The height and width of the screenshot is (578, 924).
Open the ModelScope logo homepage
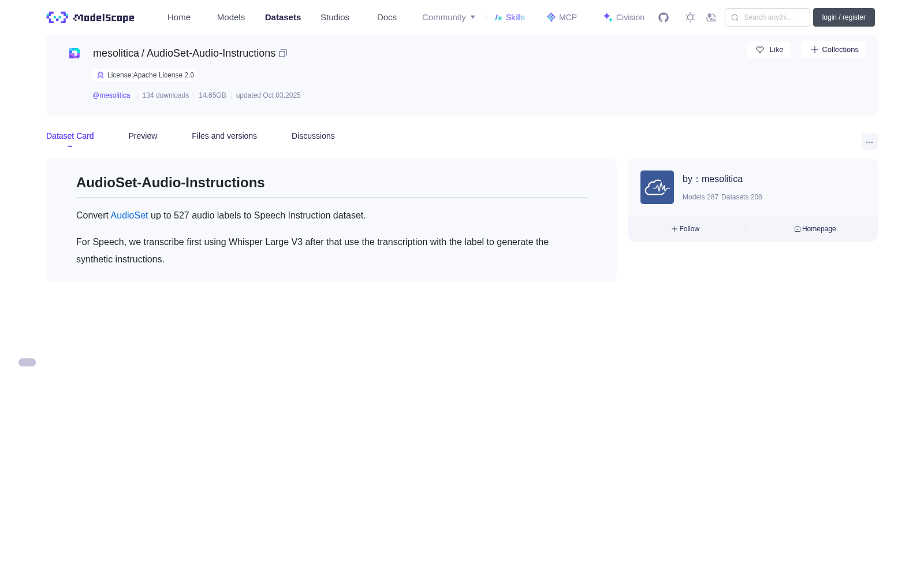[x=90, y=17]
